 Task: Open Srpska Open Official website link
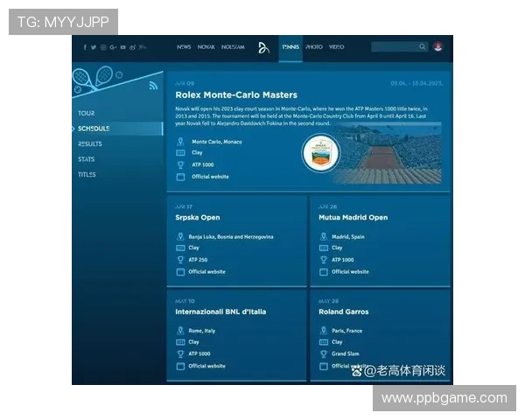pyautogui.click(x=206, y=271)
